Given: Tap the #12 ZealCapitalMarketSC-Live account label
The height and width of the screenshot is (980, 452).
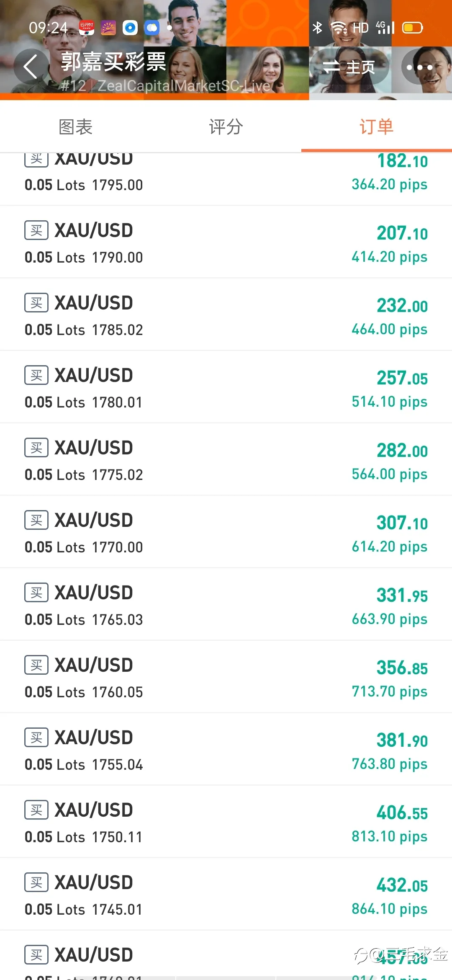Looking at the screenshot, I should pos(165,86).
